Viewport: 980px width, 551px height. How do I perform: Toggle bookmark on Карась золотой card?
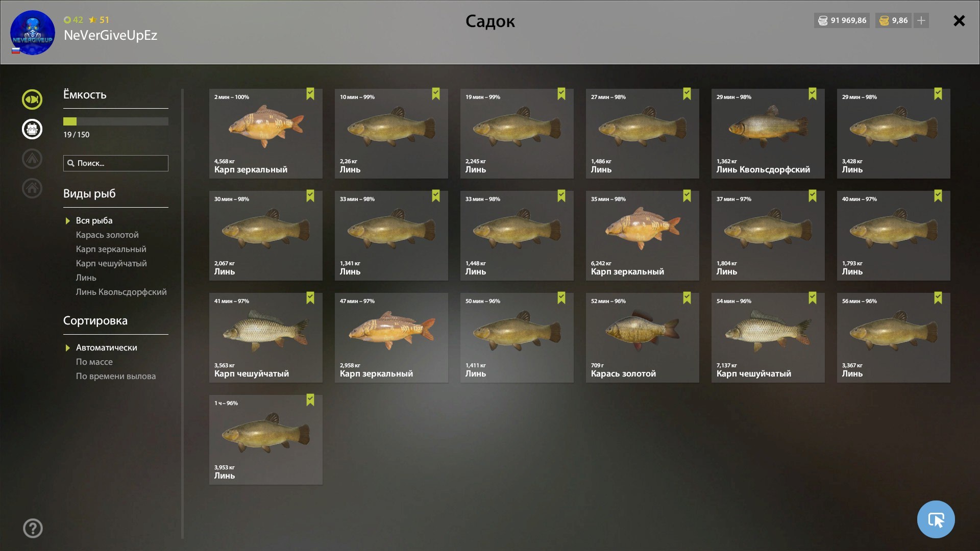(x=687, y=298)
